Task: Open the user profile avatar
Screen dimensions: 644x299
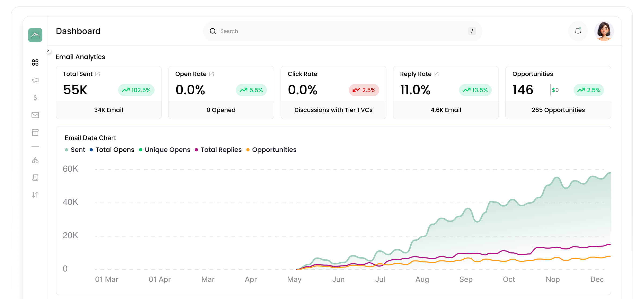Action: click(x=604, y=31)
